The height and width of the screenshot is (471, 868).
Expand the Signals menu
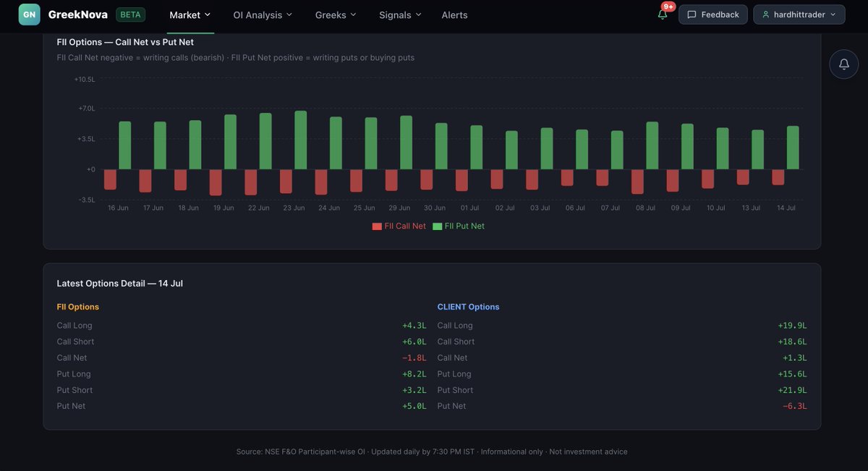tap(400, 14)
